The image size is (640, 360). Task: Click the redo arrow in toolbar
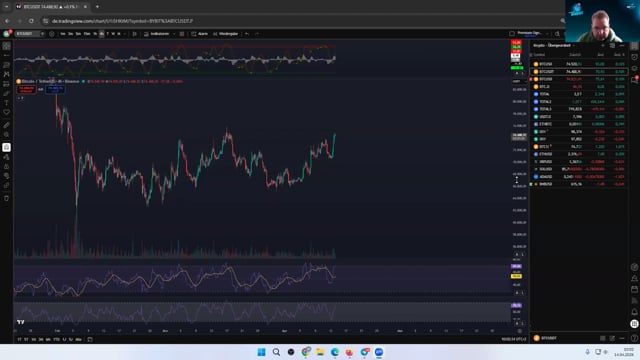(x=257, y=34)
